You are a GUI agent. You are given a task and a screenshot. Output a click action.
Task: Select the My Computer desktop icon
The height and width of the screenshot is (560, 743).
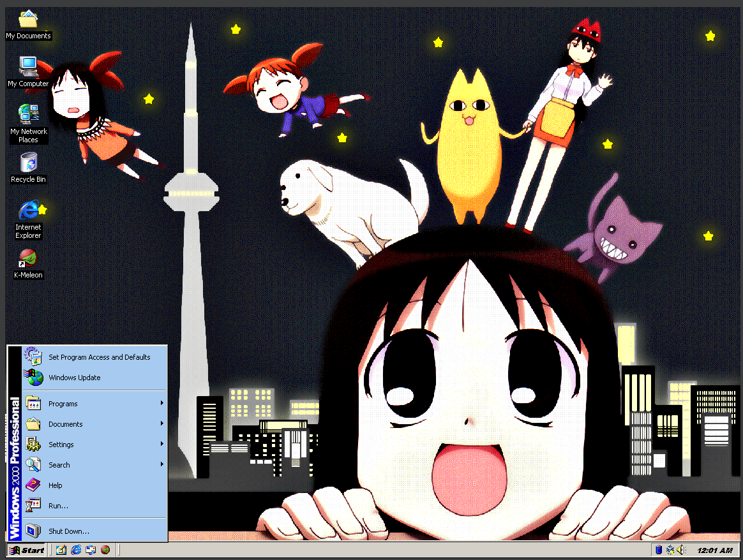[x=28, y=72]
